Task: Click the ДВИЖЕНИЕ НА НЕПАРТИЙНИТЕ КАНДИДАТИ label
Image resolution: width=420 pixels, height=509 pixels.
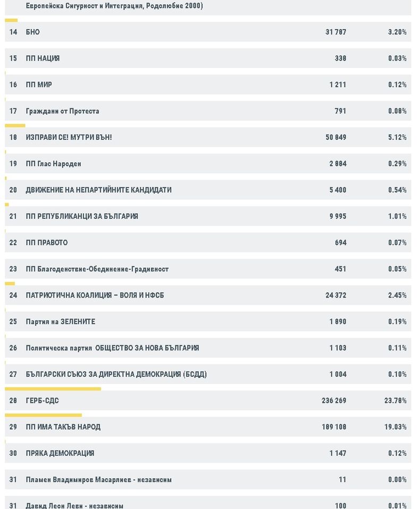Action: pyautogui.click(x=98, y=190)
